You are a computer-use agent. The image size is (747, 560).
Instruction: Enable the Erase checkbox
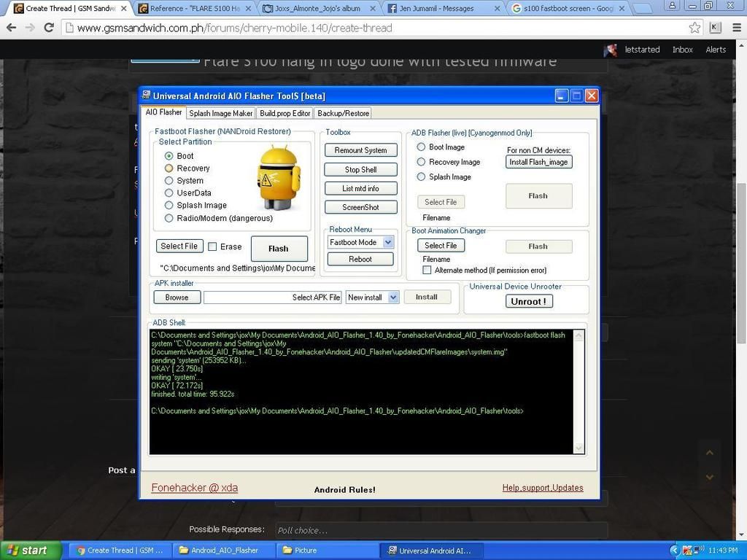[x=212, y=246]
